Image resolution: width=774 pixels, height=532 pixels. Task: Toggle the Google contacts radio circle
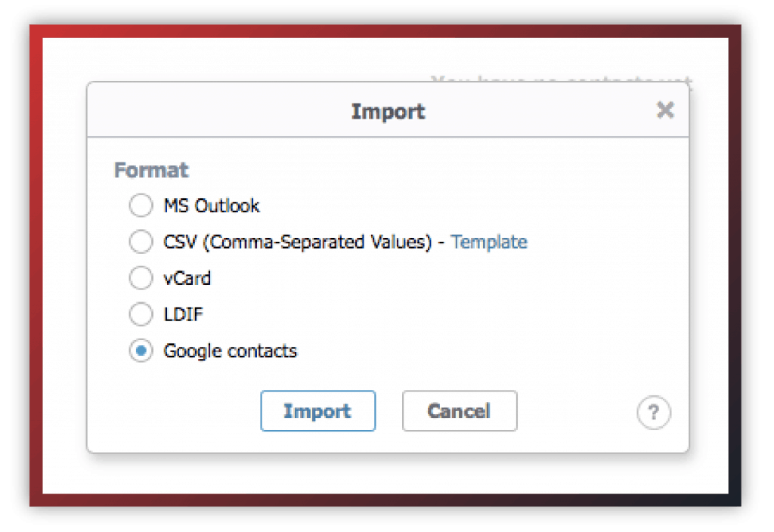pos(141,351)
